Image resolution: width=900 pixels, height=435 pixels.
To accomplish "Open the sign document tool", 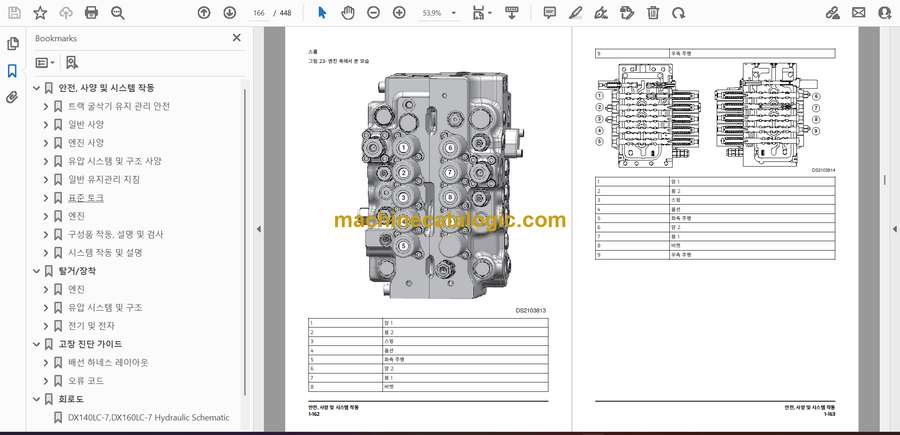I will pyautogui.click(x=602, y=13).
